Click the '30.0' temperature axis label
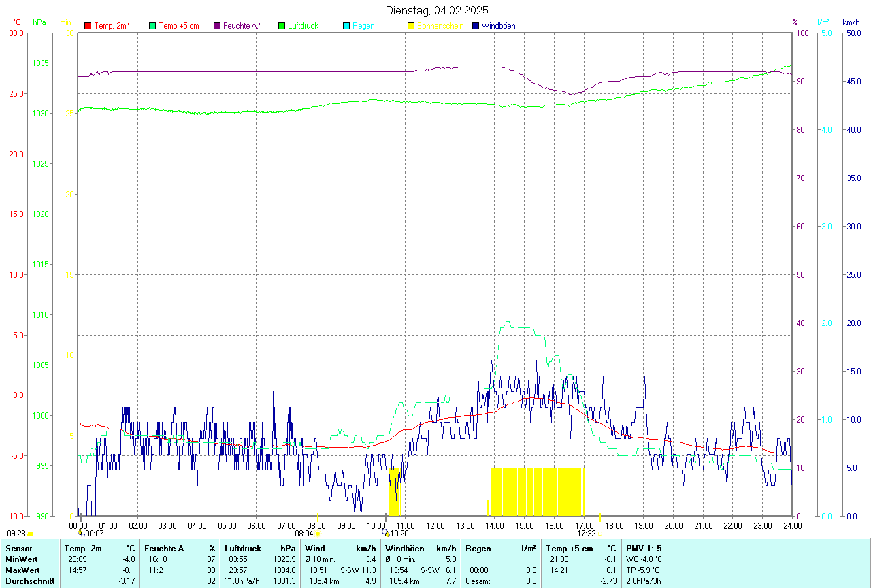The height and width of the screenshot is (588, 871). click(16, 33)
